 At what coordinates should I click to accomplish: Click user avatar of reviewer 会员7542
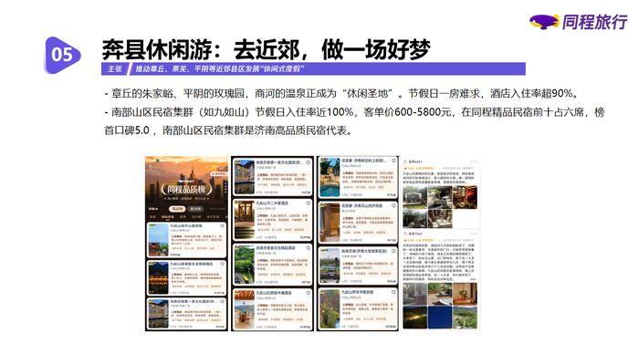[405, 234]
